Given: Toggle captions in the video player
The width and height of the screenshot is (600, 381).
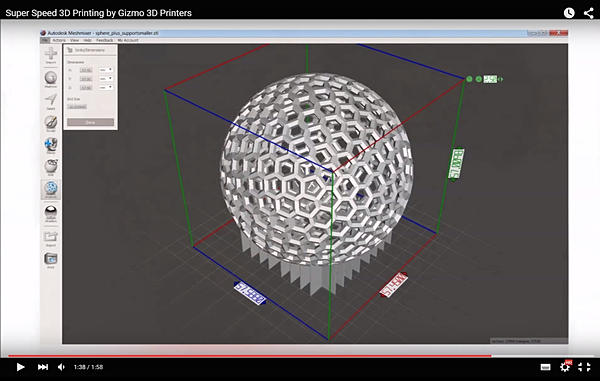Looking at the screenshot, I should click(545, 367).
